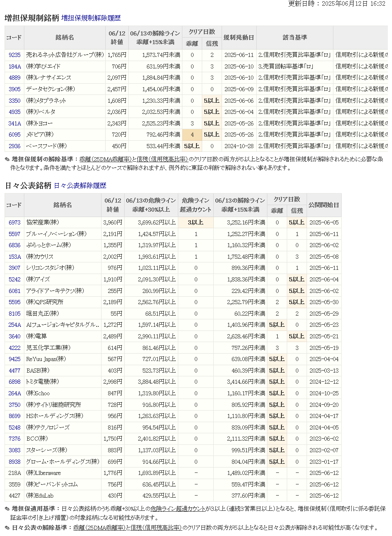Click the highlighted 4 cell for メドピア
Screen dimensions: 392x536
coord(192,135)
